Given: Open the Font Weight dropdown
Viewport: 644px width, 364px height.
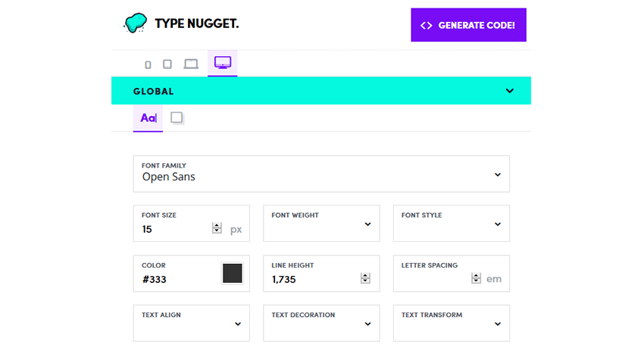Looking at the screenshot, I should click(x=321, y=224).
